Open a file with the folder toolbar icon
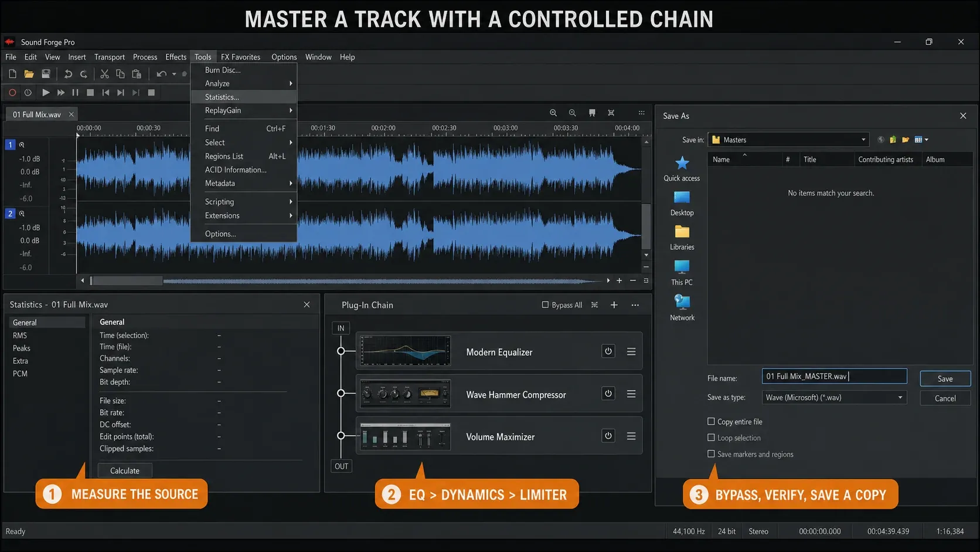980x552 pixels. click(x=29, y=74)
